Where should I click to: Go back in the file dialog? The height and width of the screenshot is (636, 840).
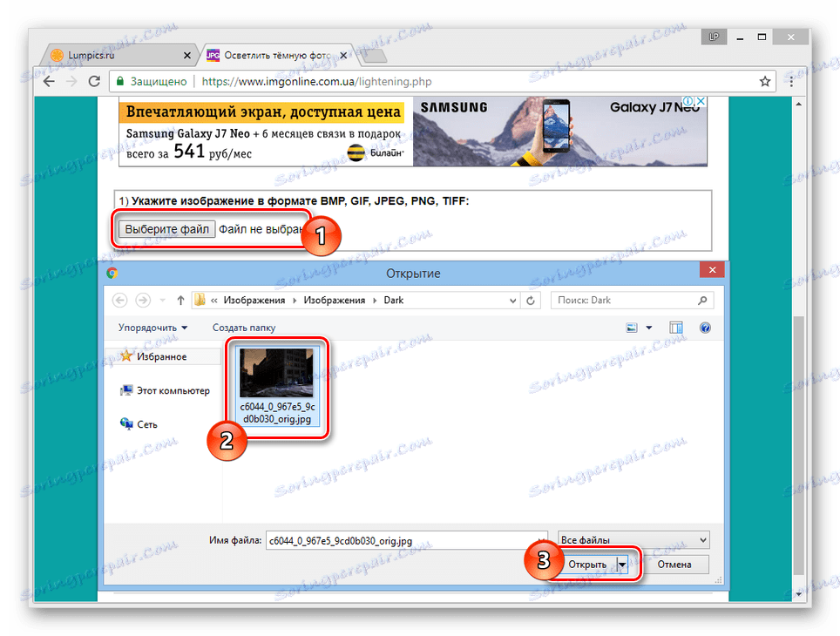pyautogui.click(x=120, y=301)
